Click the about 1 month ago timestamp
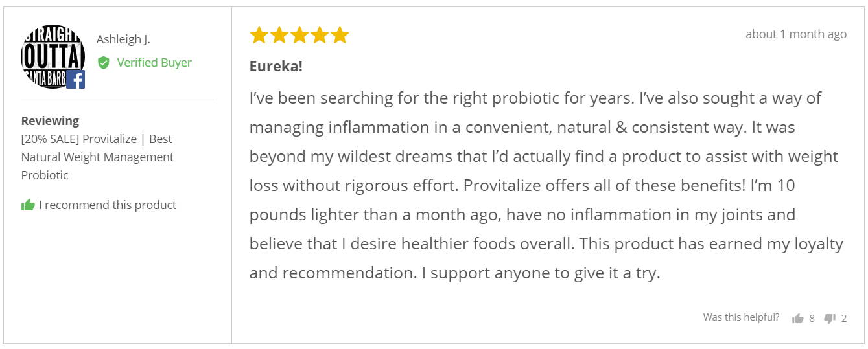Viewport: 868px width, 349px height. (x=796, y=34)
